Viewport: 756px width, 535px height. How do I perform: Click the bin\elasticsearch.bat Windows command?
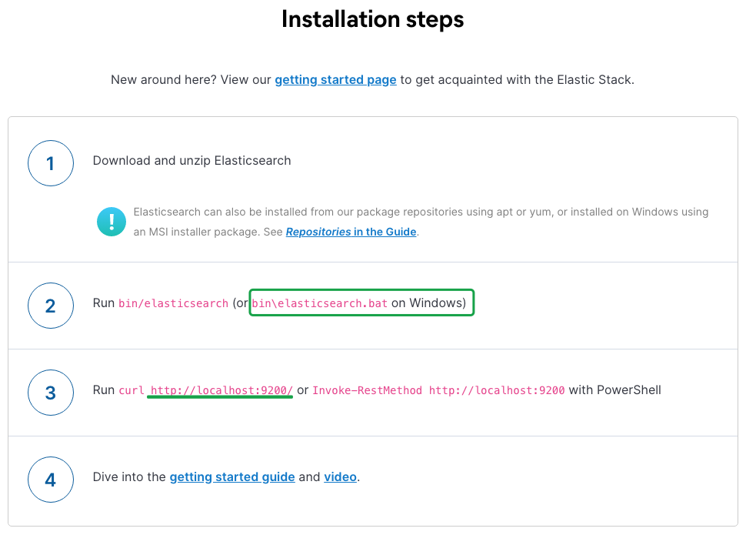(x=320, y=303)
